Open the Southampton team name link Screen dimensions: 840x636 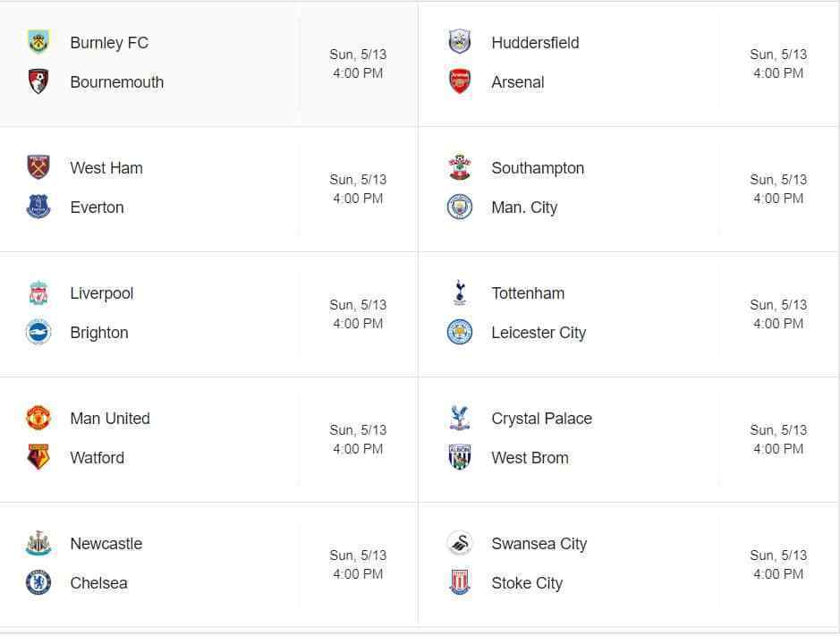(538, 168)
